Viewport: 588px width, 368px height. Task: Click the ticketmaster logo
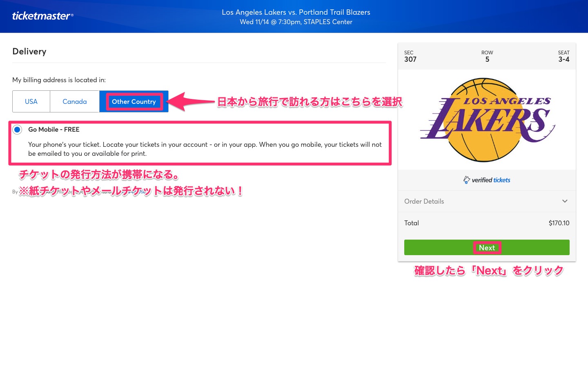click(x=42, y=16)
